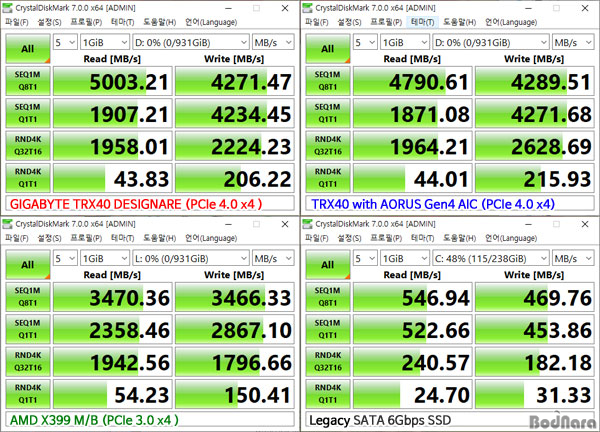Open MB/s unit dropdown in Legacy SATA window

pyautogui.click(x=573, y=258)
